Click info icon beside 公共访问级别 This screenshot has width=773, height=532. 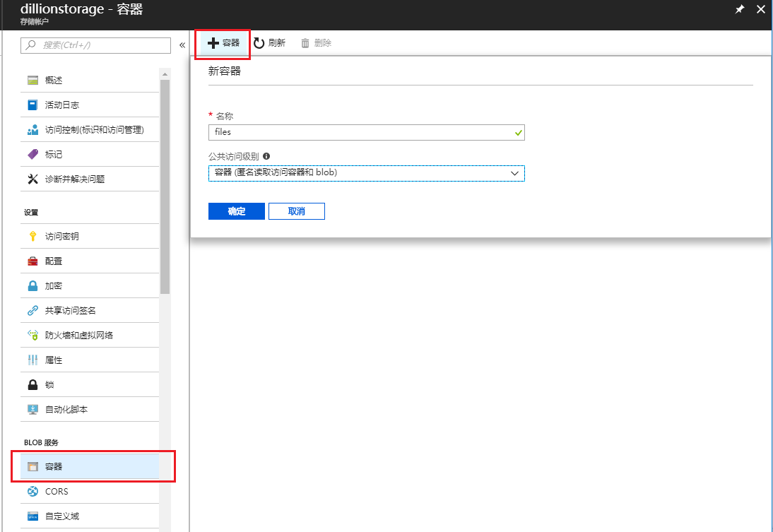coord(266,157)
